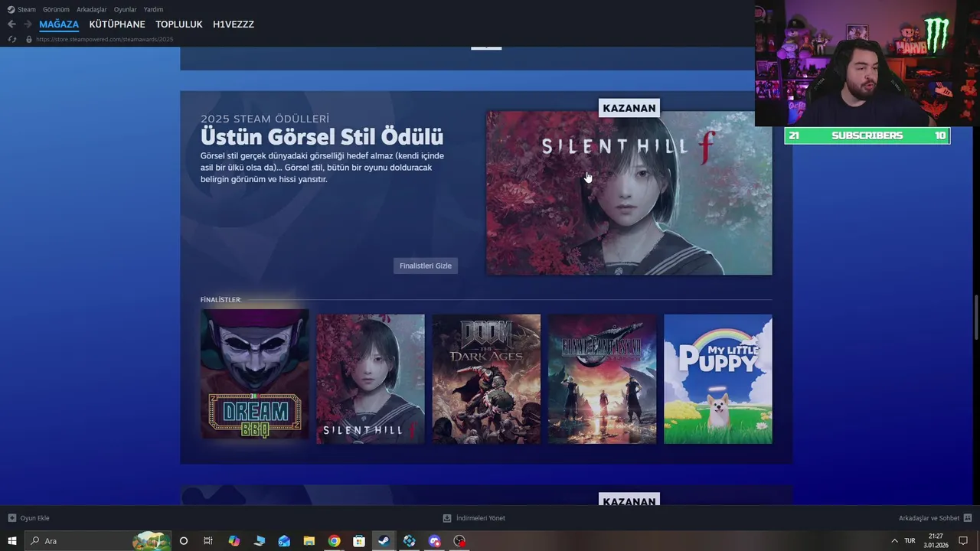Open the Mail app on the taskbar
The width and height of the screenshot is (980, 551).
click(x=284, y=541)
